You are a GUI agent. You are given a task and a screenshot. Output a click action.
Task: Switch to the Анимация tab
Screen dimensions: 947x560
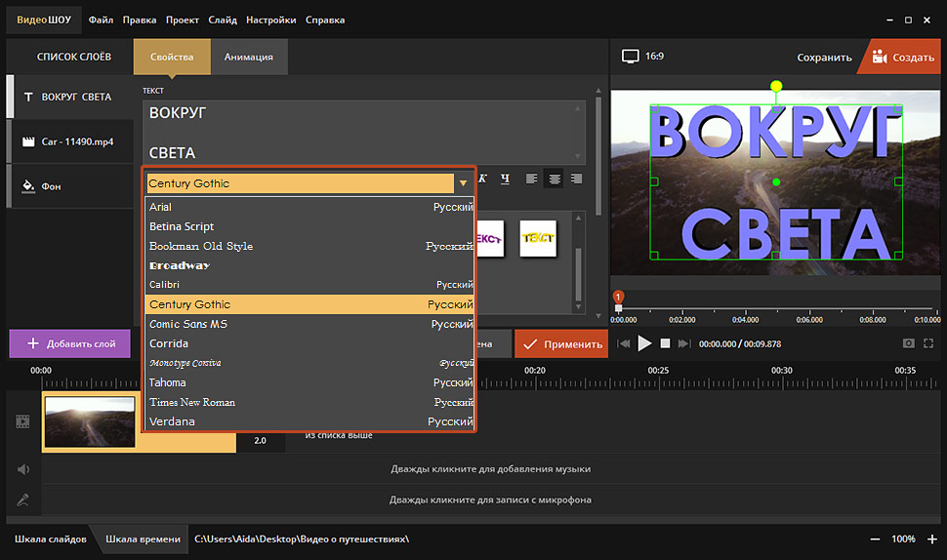point(249,57)
